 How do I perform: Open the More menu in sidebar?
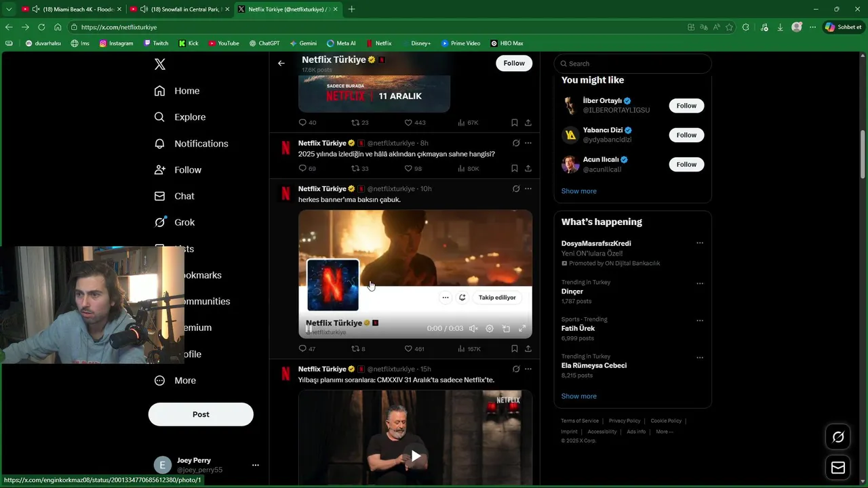(175, 380)
